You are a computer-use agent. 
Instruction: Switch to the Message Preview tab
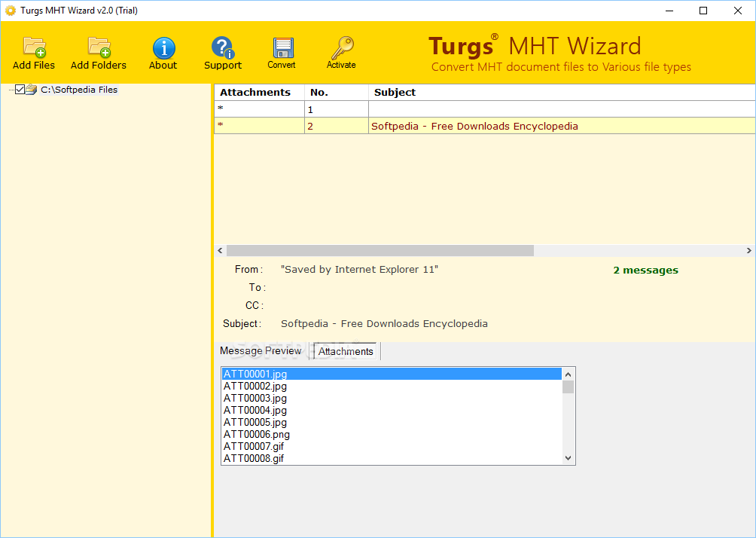click(261, 351)
